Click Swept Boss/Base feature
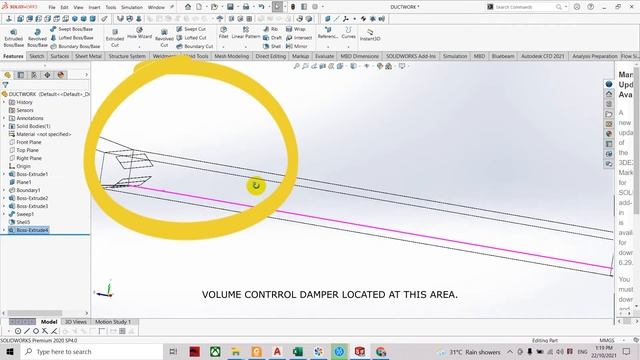 [71, 29]
